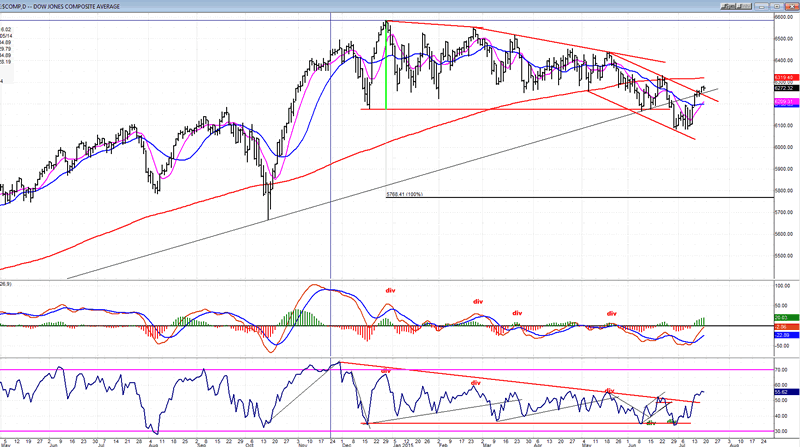Maximize the chart window

[778, 4]
